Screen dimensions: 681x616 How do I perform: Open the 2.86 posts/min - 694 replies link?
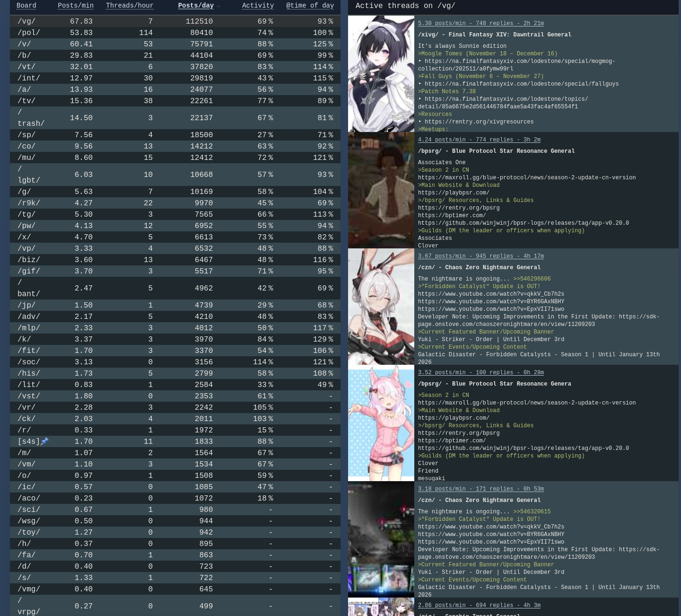pos(479,605)
